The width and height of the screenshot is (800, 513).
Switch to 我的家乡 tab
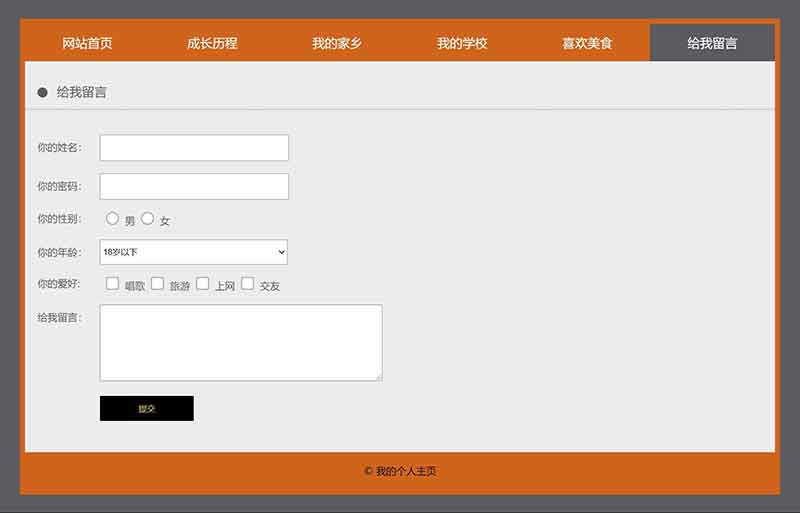(x=337, y=43)
